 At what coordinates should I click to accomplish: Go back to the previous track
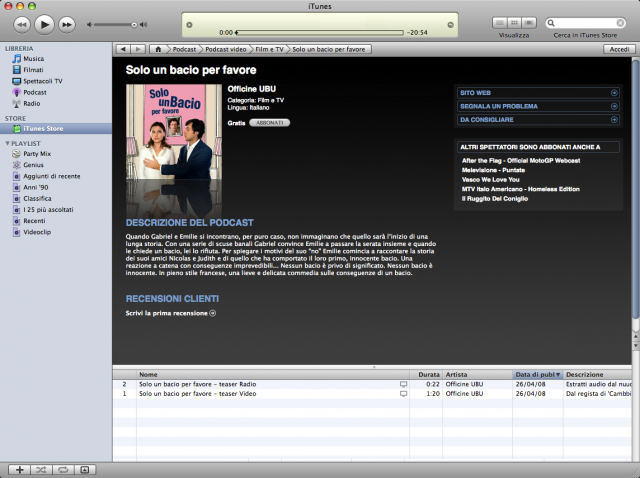[20, 23]
